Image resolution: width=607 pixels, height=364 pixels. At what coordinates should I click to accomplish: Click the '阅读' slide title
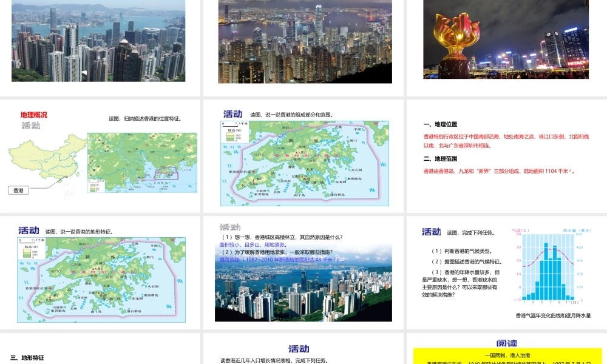[x=506, y=343]
